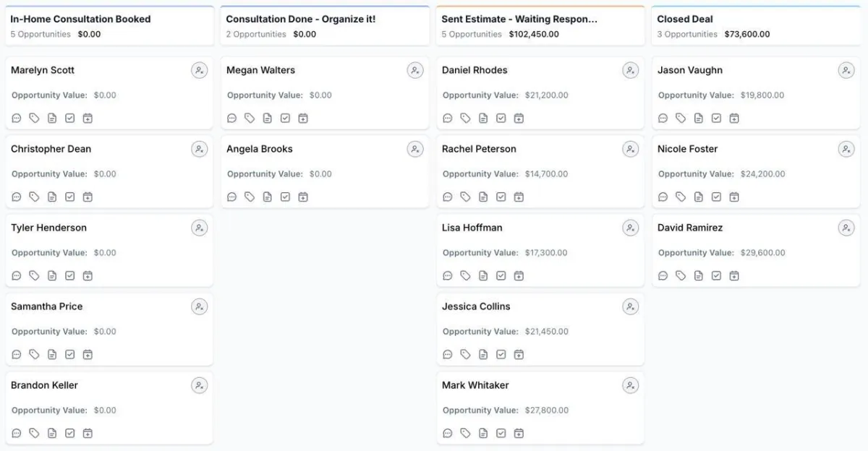Click the In-Home Consultation Booked column header
Viewport: 868px width, 451px height.
point(80,20)
